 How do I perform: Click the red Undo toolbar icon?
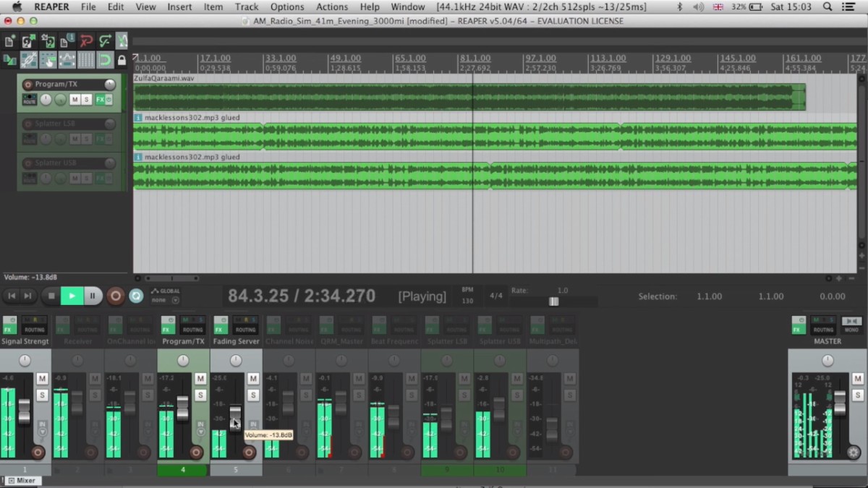pos(86,41)
